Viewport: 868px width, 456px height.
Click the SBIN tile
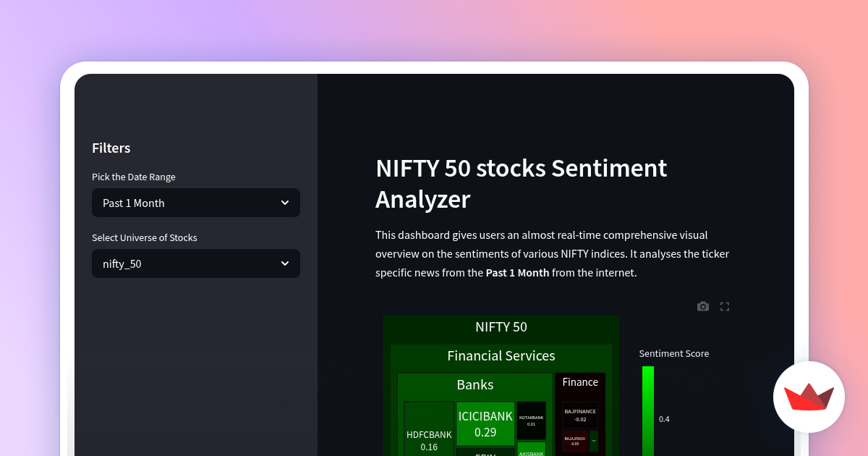tap(485, 455)
